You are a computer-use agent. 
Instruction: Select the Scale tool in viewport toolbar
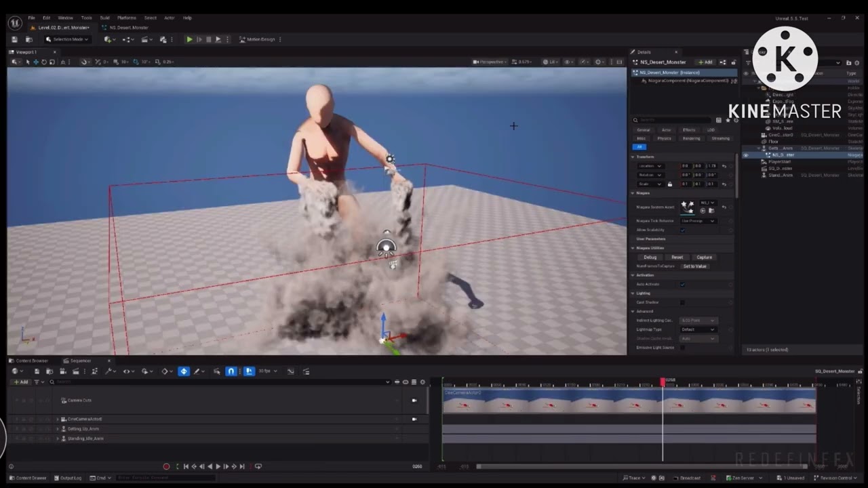pos(52,62)
